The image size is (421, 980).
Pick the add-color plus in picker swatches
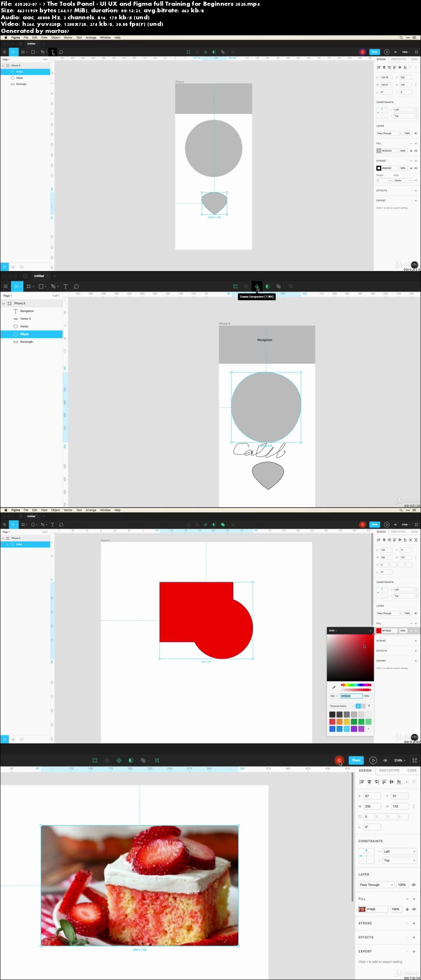pos(368,729)
